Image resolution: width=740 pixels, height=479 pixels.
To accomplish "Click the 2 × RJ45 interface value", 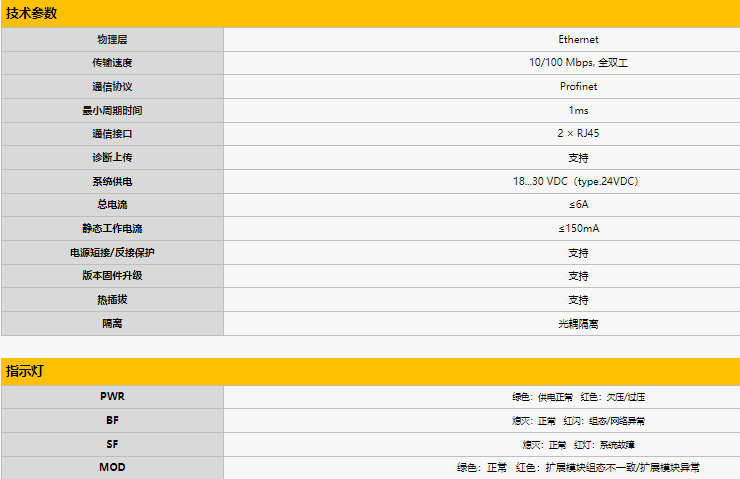I will [x=578, y=133].
